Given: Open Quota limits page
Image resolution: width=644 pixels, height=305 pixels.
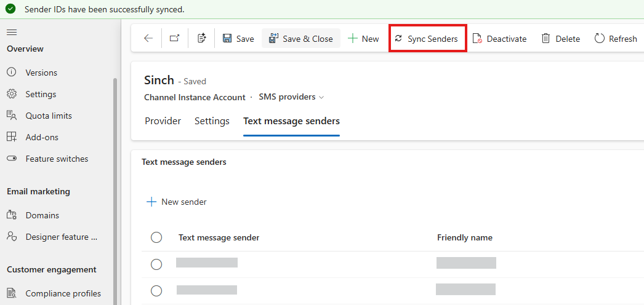Looking at the screenshot, I should coord(49,116).
